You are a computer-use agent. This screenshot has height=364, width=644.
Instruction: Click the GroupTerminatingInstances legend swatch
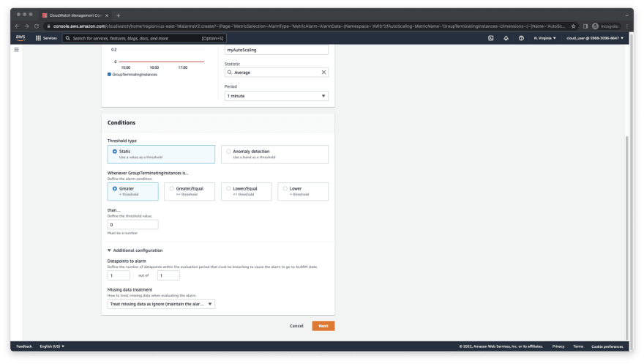point(109,75)
